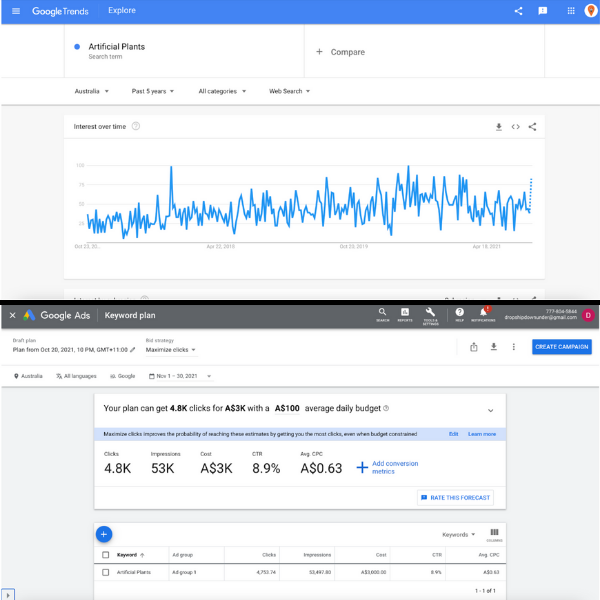The width and height of the screenshot is (600, 600).
Task: Add keywords with the blue plus button
Action: pos(104,534)
